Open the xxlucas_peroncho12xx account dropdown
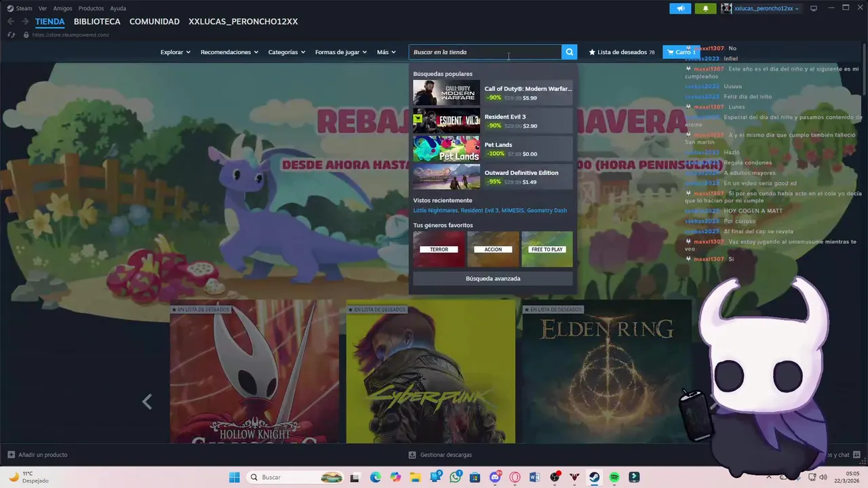 coord(767,8)
